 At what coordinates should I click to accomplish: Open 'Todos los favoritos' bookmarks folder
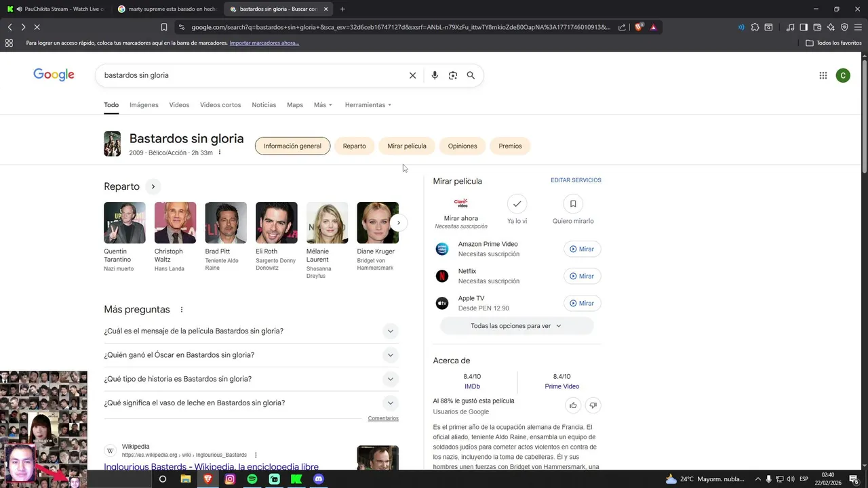pyautogui.click(x=834, y=43)
